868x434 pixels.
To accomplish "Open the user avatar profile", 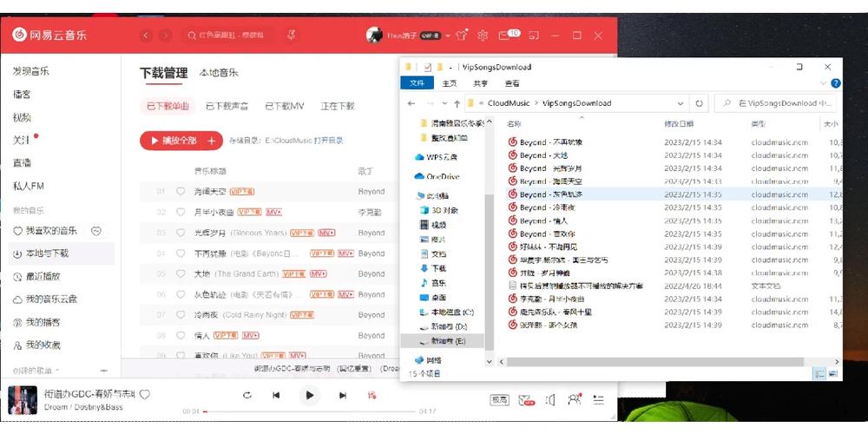I will tap(374, 36).
